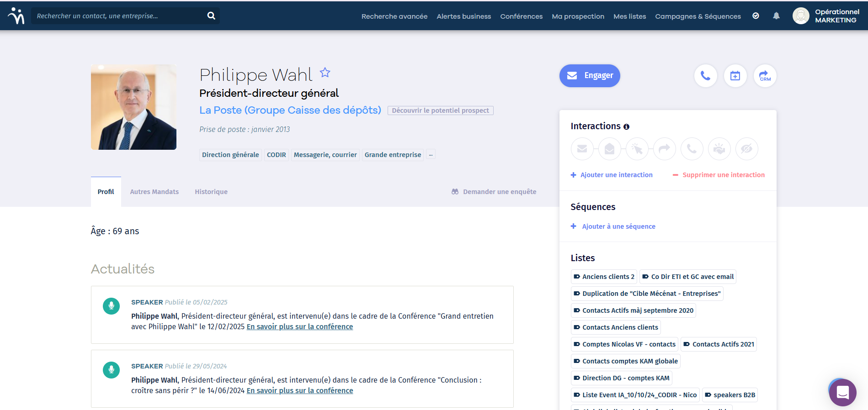Click the calendar add icon button
Screen dimensions: 868x410
pyautogui.click(x=735, y=76)
